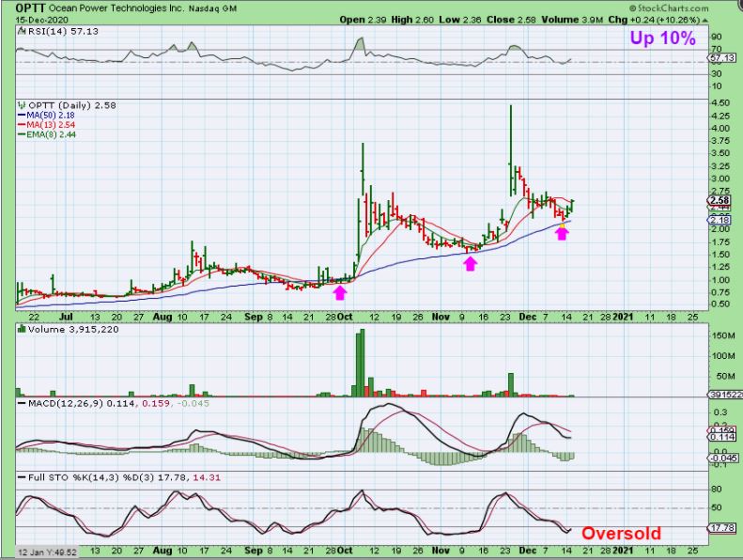Click the green EMA(8) legend line

point(22,134)
